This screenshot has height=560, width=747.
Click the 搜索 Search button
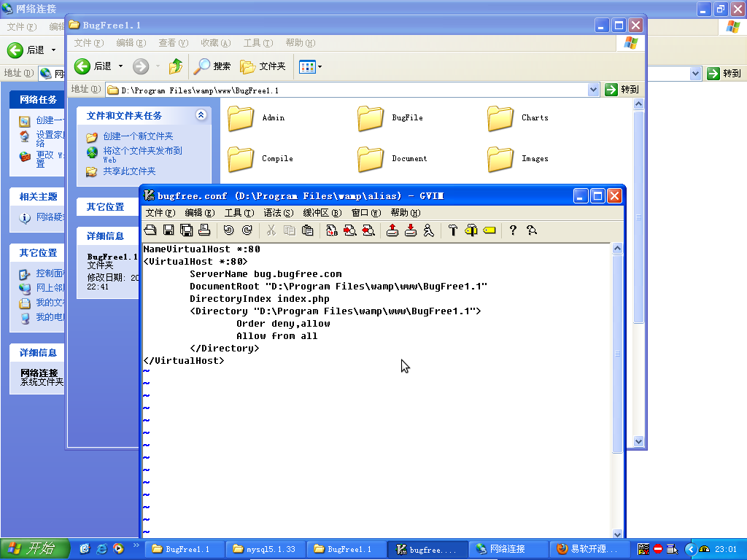coord(212,66)
